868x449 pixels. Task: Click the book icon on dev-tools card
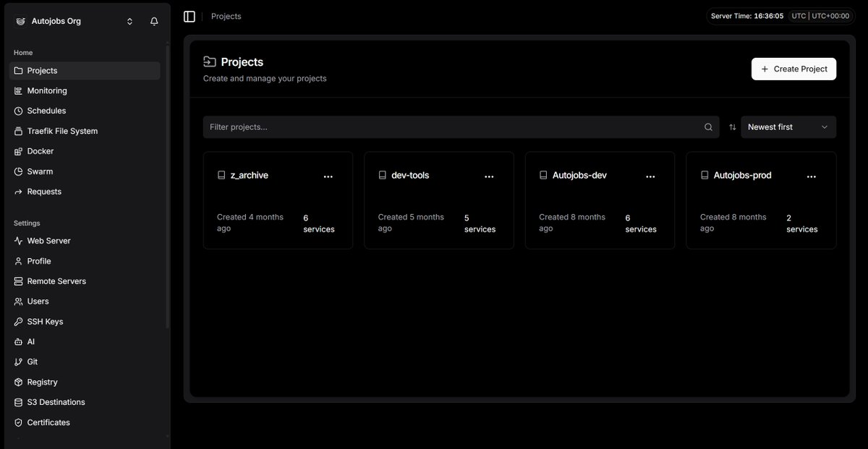click(x=383, y=175)
